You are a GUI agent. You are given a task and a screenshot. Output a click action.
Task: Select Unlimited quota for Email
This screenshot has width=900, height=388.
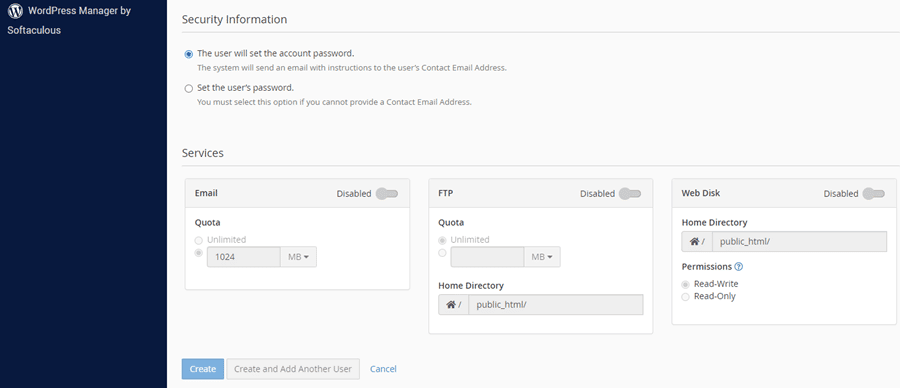[199, 240]
